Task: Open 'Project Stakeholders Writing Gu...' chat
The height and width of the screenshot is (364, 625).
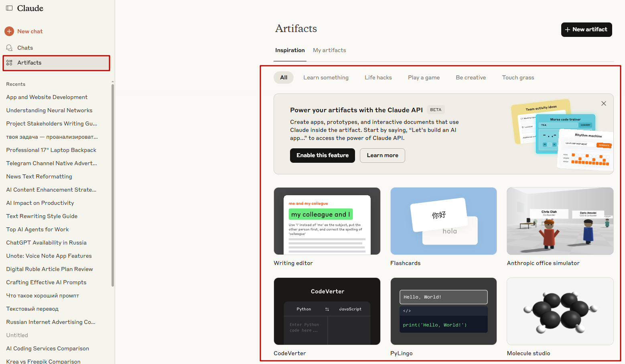Action: (x=51, y=123)
